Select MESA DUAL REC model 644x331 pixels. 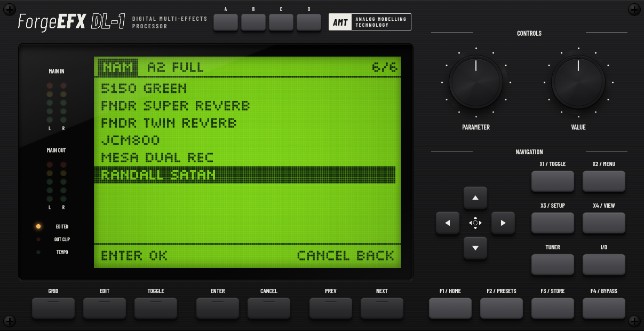pyautogui.click(x=245, y=157)
